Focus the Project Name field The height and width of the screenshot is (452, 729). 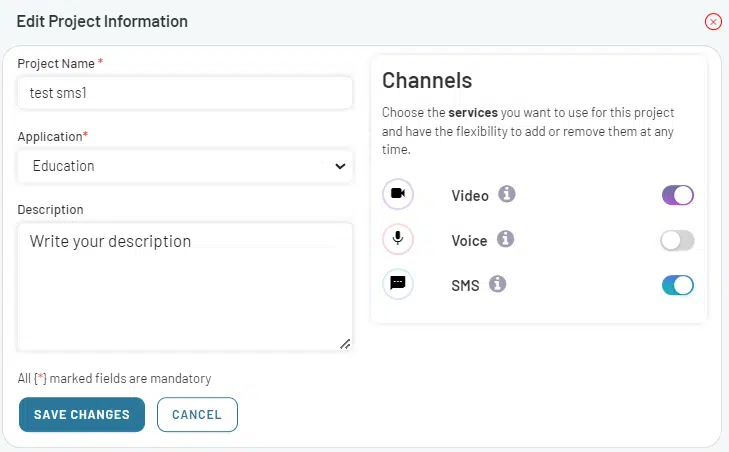point(185,93)
